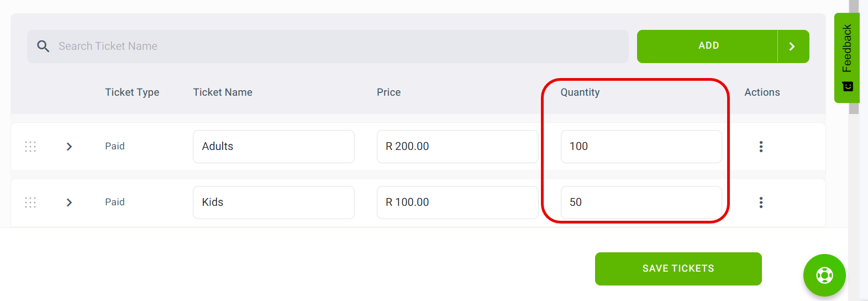This screenshot has width=868, height=301.
Task: Grab the Kids row drag handle
Action: point(30,203)
